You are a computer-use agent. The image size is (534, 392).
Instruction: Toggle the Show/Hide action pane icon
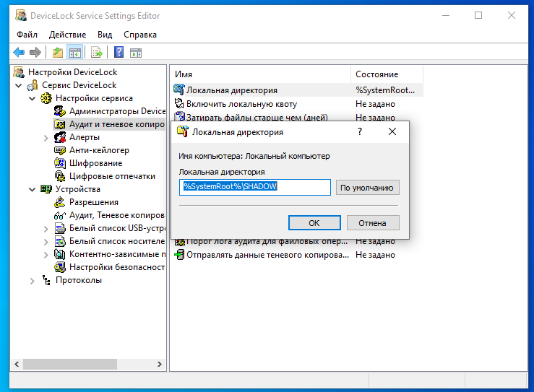click(136, 53)
